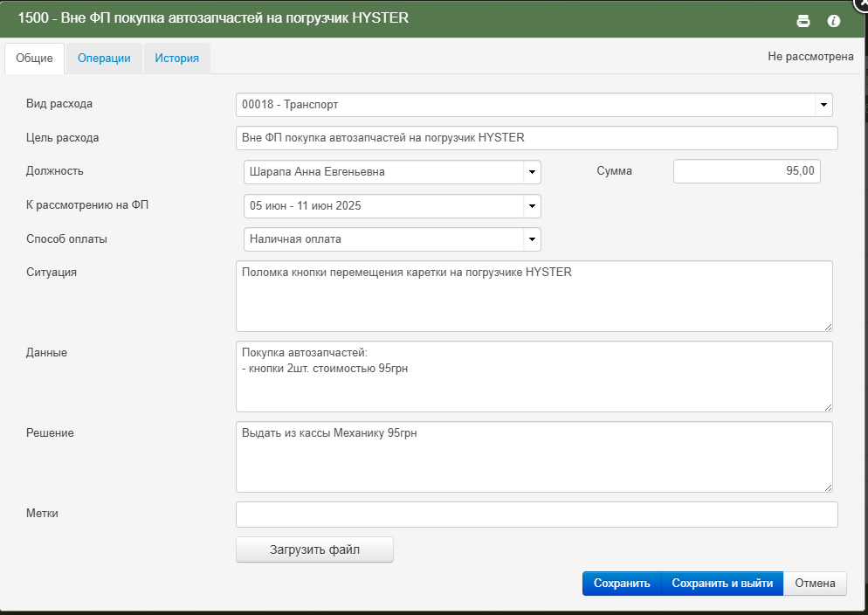The width and height of the screenshot is (868, 615).
Task: Click inside the Данные text area
Action: [x=534, y=377]
